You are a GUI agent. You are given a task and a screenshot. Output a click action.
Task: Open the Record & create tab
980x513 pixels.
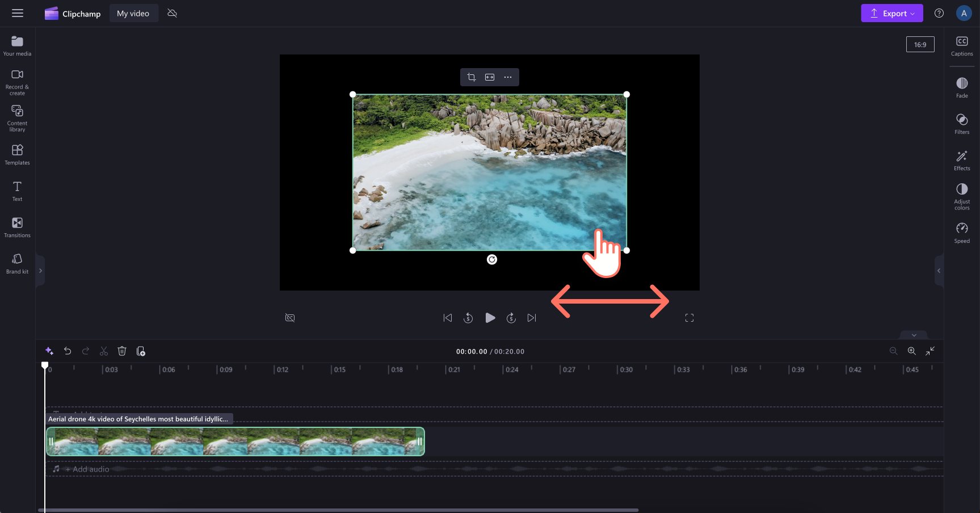pyautogui.click(x=17, y=83)
